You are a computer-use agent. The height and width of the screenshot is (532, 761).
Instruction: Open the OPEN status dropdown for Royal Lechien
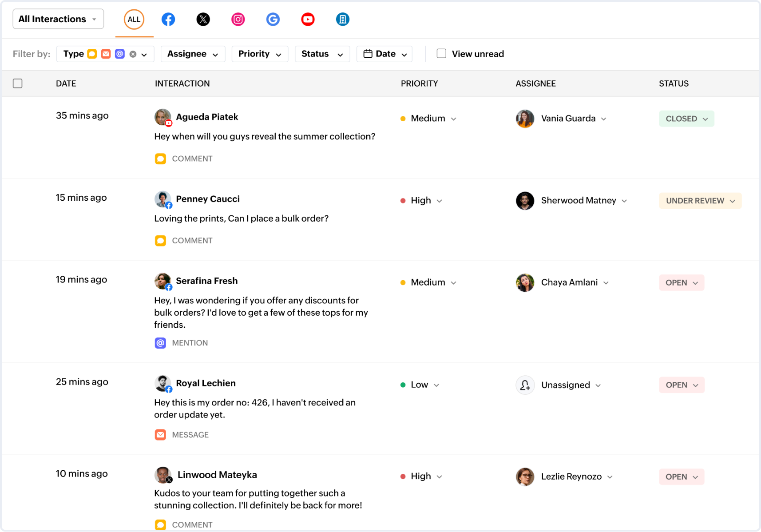(682, 385)
